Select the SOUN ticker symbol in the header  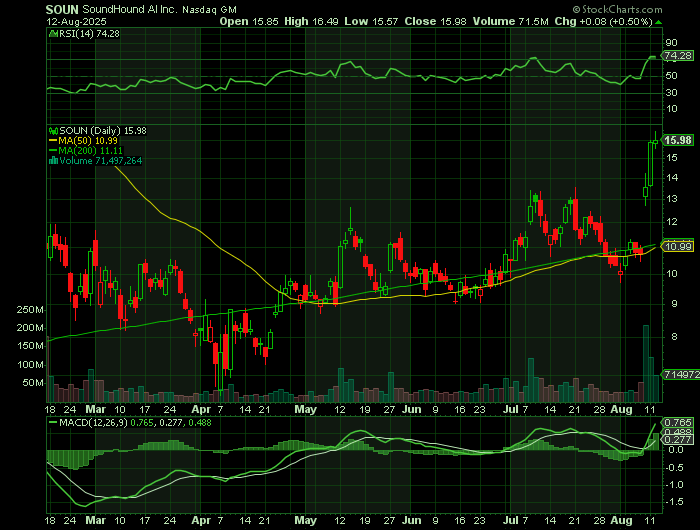click(62, 9)
